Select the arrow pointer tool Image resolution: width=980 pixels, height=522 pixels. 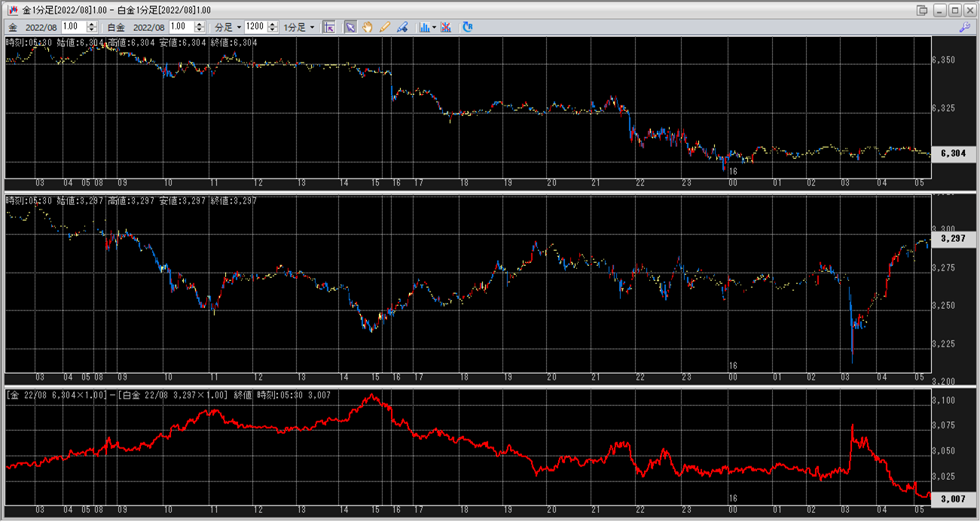tap(350, 26)
